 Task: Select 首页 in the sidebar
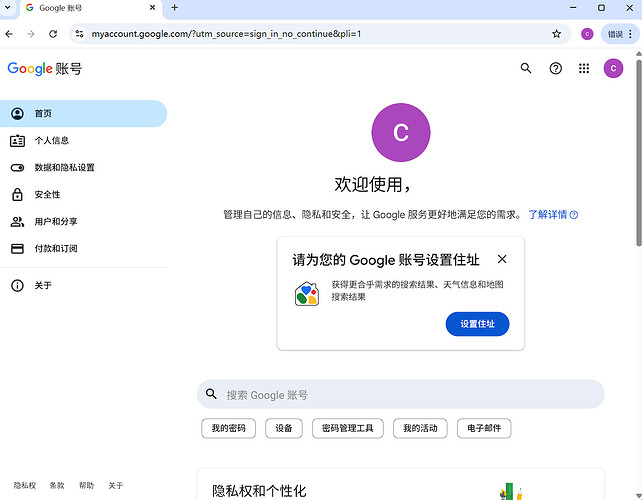[x=83, y=113]
